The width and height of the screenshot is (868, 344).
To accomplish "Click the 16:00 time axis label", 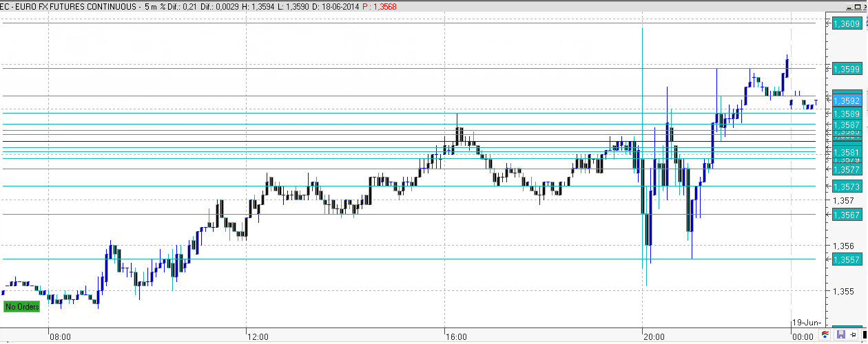I will (x=456, y=336).
